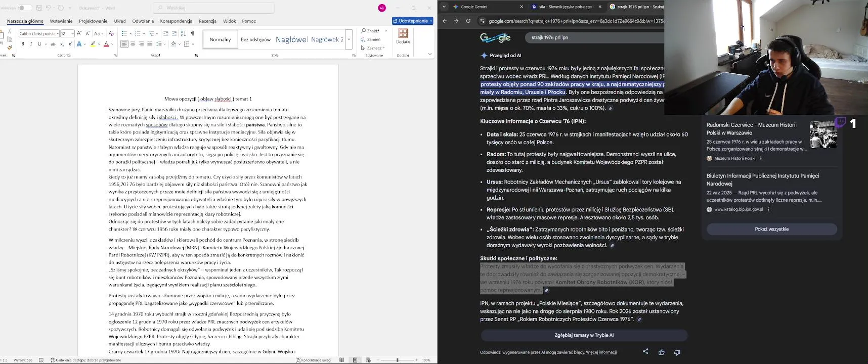Switch to Układ ribbon tab
The width and height of the screenshot is (868, 364).
(120, 21)
